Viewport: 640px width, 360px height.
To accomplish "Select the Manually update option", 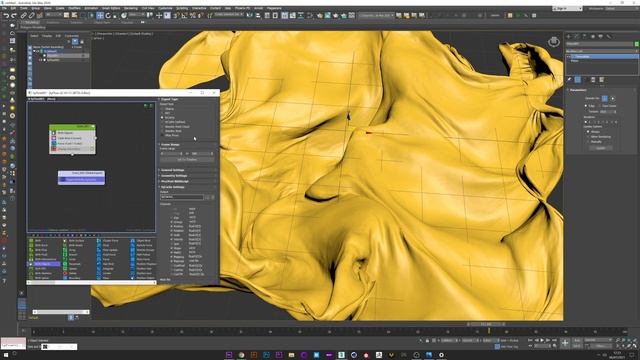I will [x=588, y=142].
